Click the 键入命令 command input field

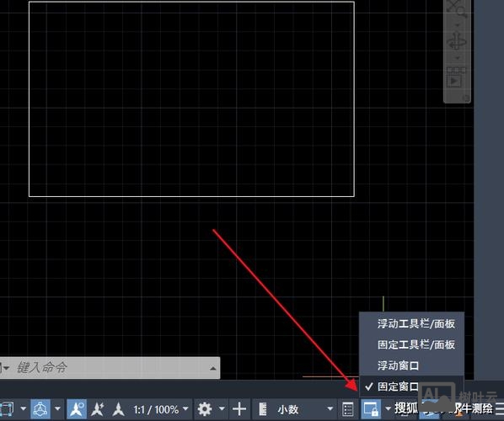point(111,368)
